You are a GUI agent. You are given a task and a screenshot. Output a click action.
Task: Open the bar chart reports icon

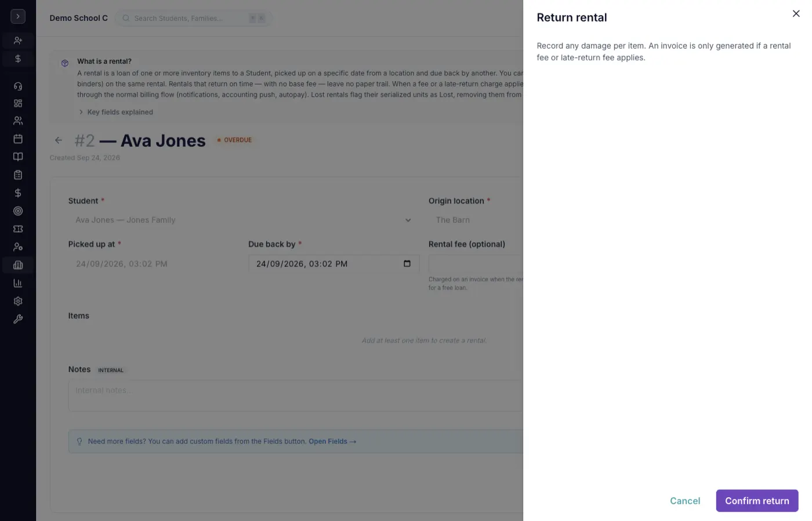[18, 283]
